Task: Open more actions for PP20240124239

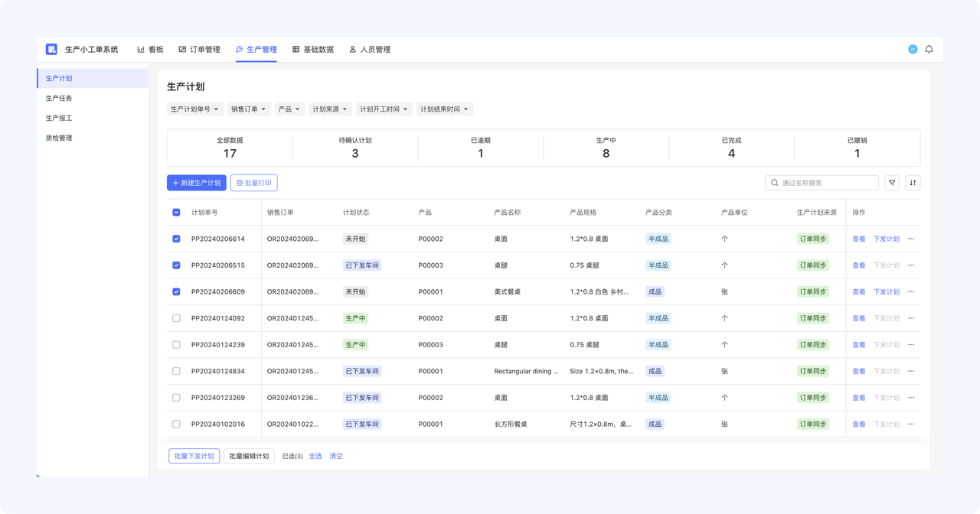Action: [911, 345]
